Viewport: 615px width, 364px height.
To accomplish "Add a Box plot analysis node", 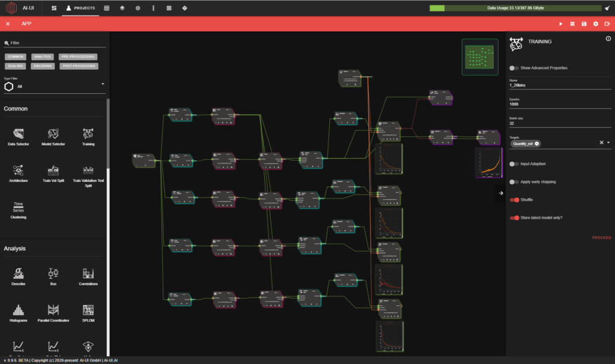I will (53, 276).
